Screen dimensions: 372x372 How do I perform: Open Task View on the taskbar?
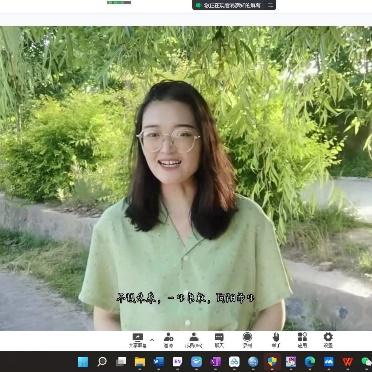point(121,362)
